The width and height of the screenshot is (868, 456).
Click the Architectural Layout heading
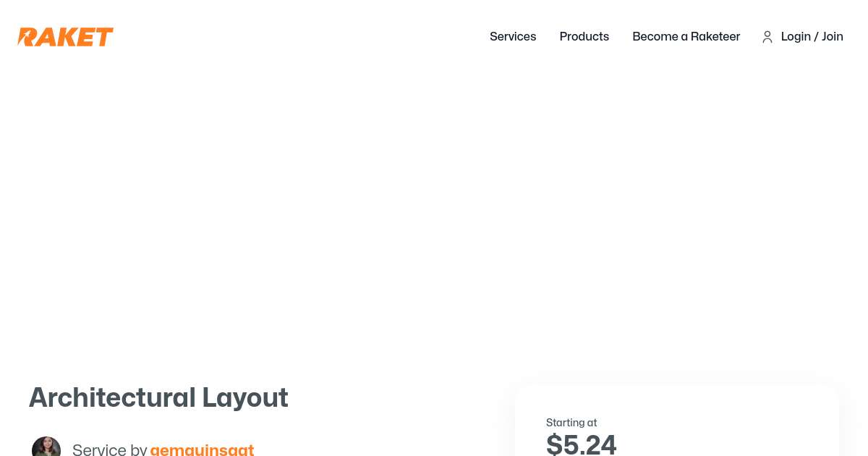click(x=158, y=398)
